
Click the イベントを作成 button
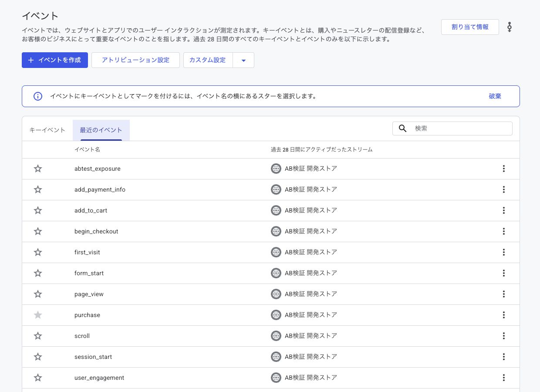(x=55, y=60)
